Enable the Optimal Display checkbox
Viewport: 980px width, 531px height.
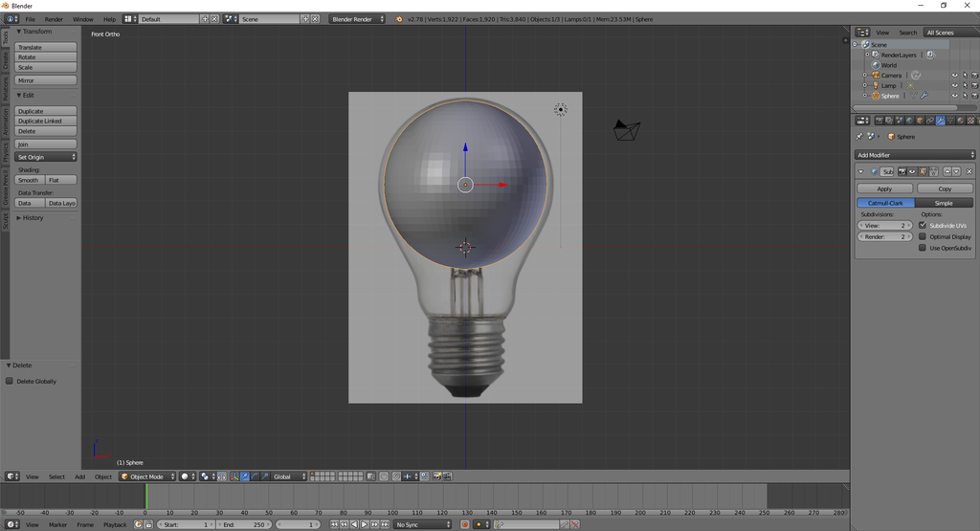click(x=923, y=236)
